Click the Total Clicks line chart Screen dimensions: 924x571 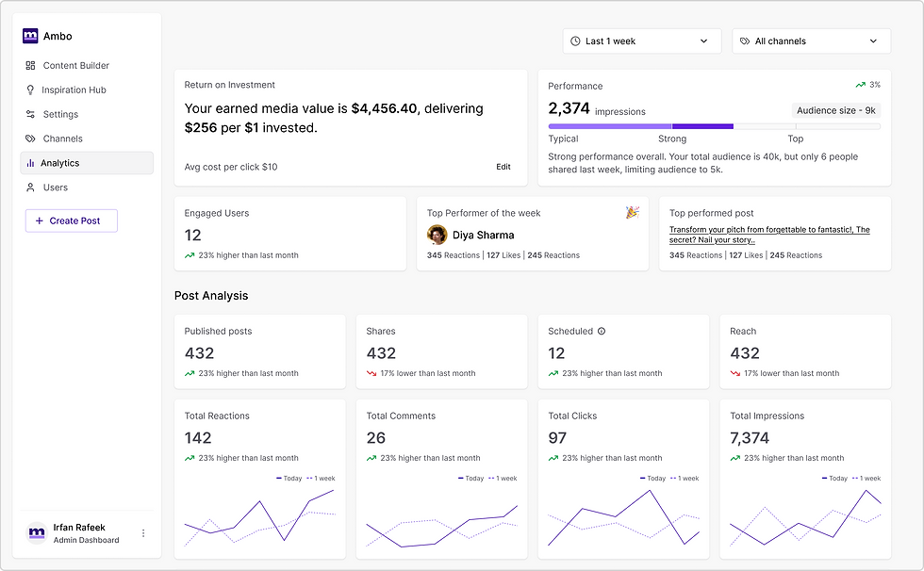click(623, 517)
